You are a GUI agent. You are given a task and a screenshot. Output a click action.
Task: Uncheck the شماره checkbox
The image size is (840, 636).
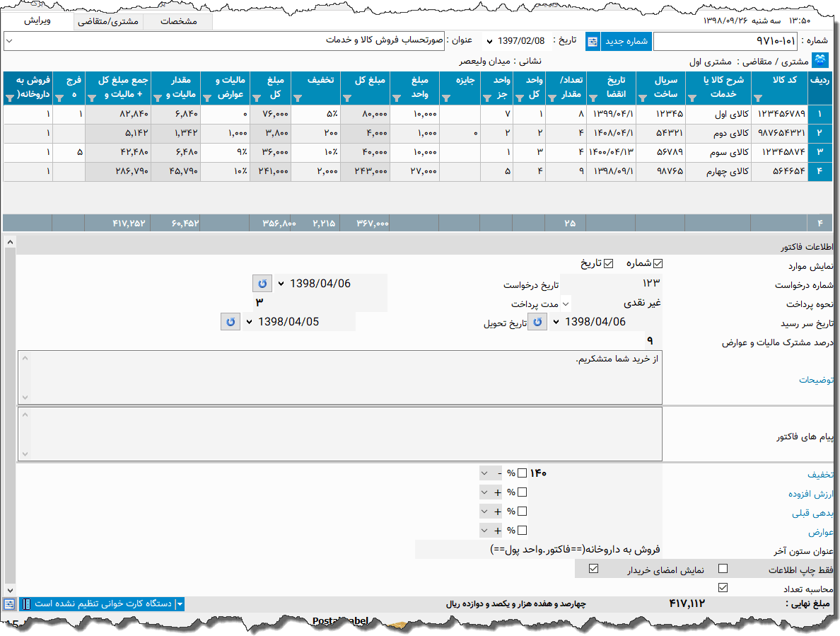(x=658, y=264)
